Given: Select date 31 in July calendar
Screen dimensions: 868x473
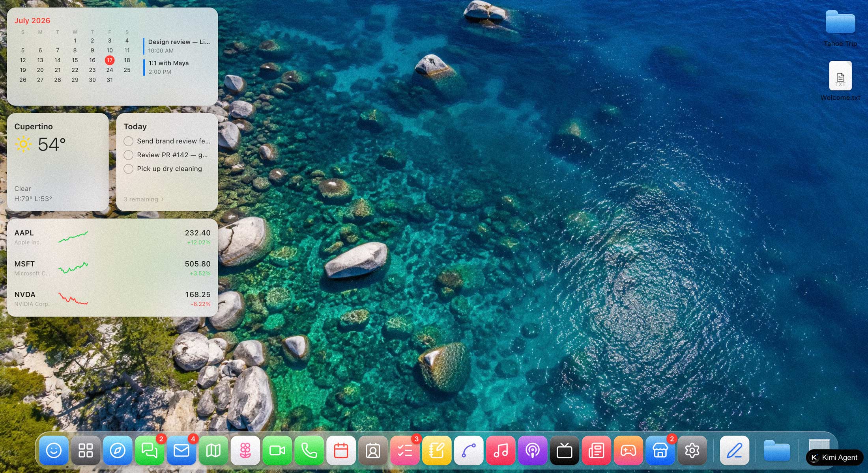Looking at the screenshot, I should 110,80.
